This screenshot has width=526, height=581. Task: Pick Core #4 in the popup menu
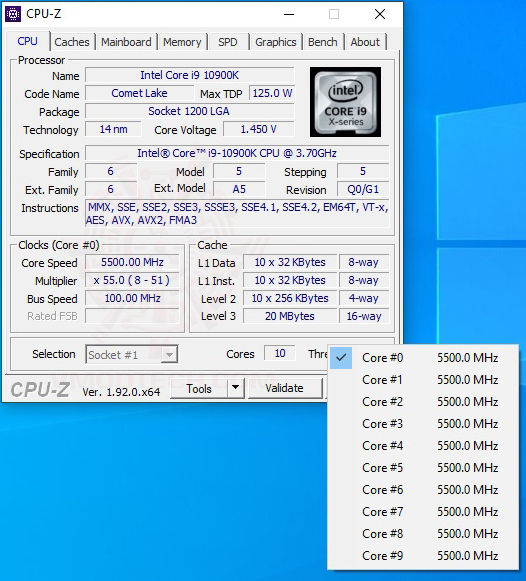coord(423,445)
